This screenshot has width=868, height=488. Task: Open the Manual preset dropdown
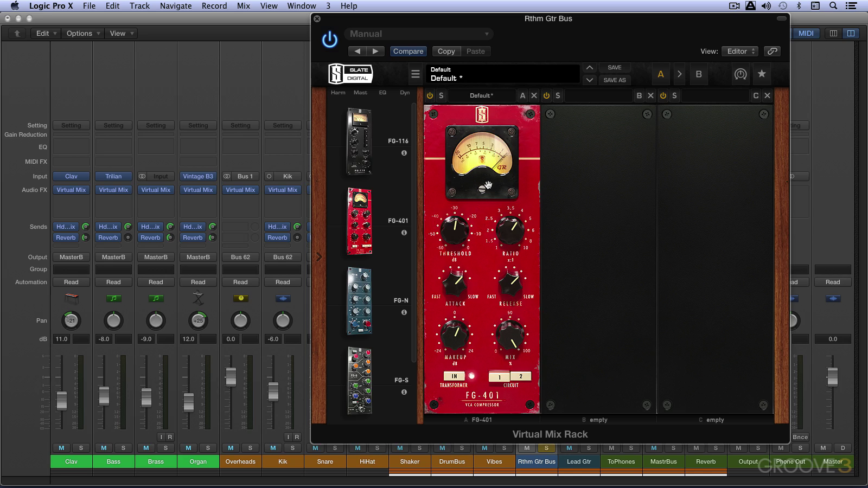pyautogui.click(x=418, y=34)
